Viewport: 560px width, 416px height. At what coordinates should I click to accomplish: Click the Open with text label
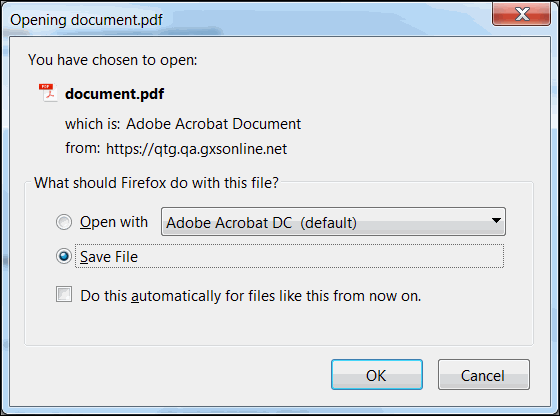click(114, 222)
